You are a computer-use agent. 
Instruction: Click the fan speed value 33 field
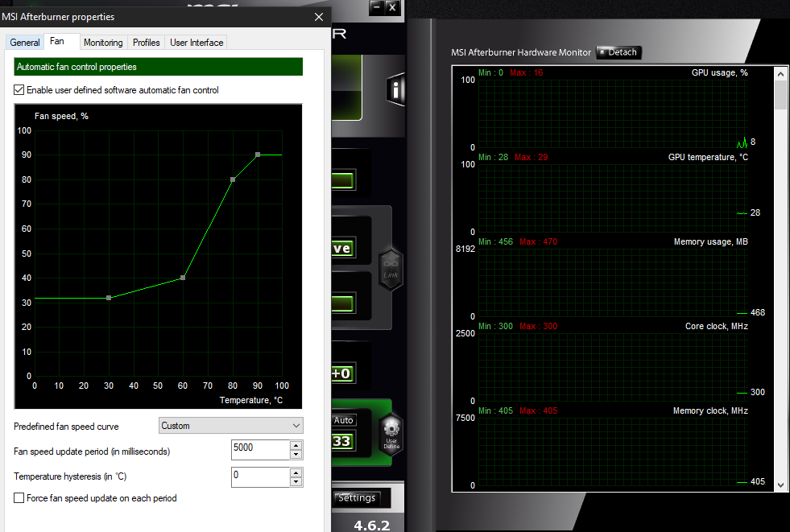click(x=344, y=441)
